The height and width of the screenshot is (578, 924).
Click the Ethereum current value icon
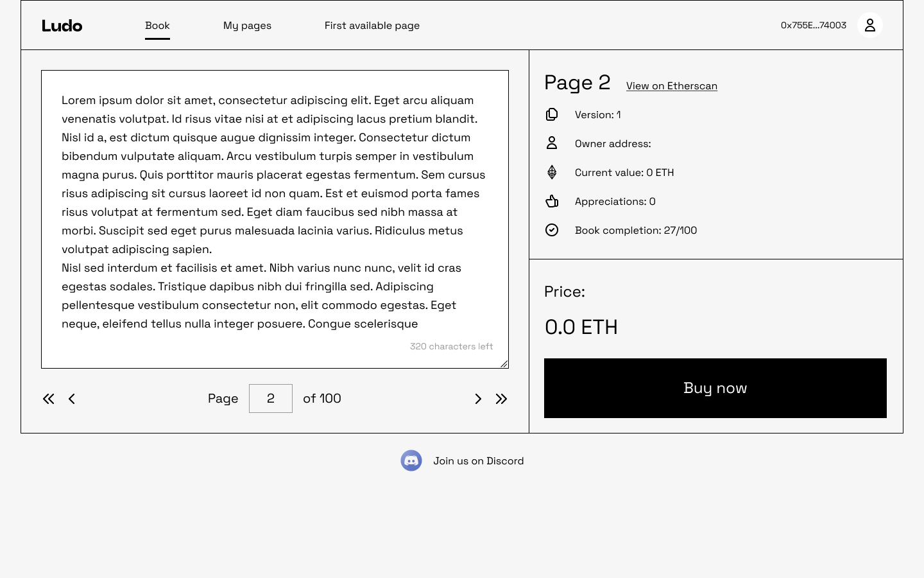coord(552,172)
